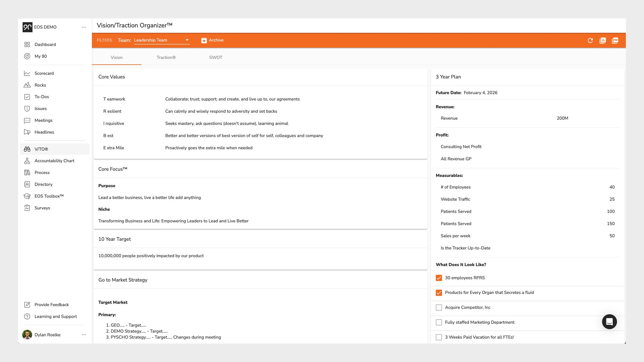Viewport: 644px width, 362px height.
Task: Open the EOS DEMO ellipsis menu
Action: pyautogui.click(x=84, y=27)
